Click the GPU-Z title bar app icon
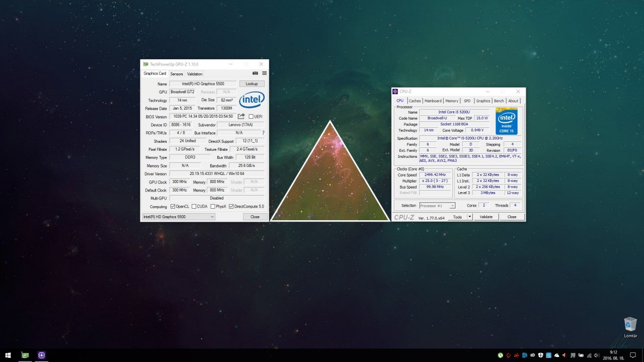 click(145, 64)
